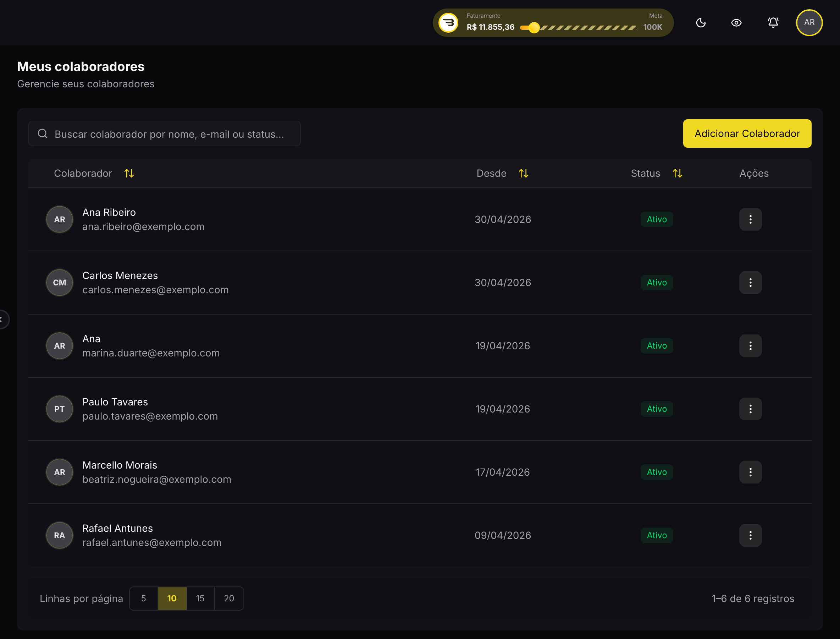The width and height of the screenshot is (840, 639).
Task: Click Paulo Tavares PT avatar
Action: point(59,409)
